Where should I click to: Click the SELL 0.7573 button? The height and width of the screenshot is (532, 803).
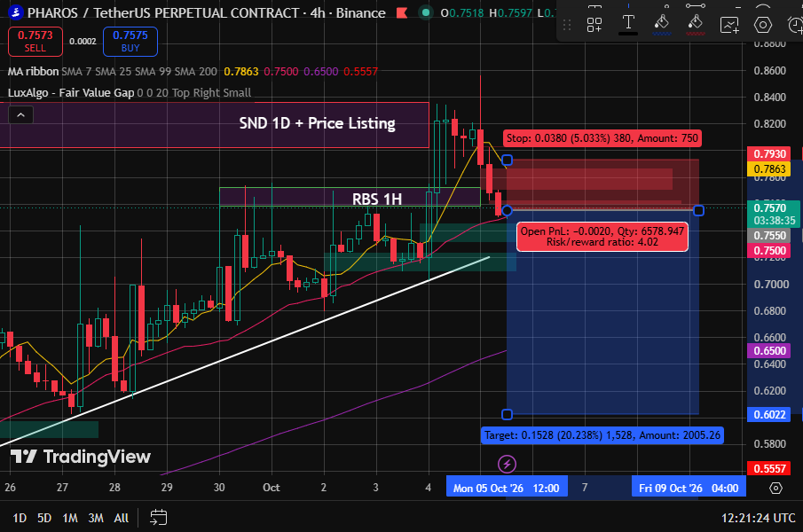[35, 42]
